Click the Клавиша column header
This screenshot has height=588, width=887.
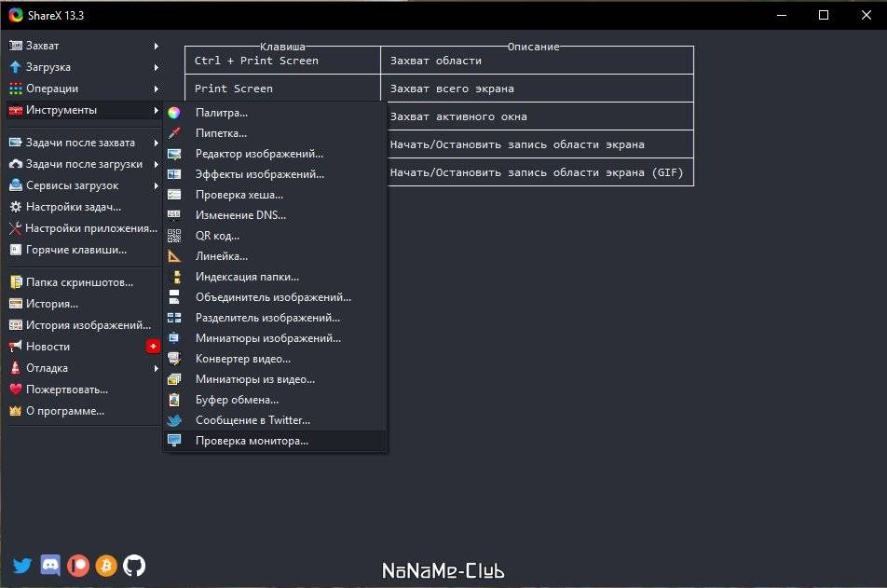[x=282, y=47]
